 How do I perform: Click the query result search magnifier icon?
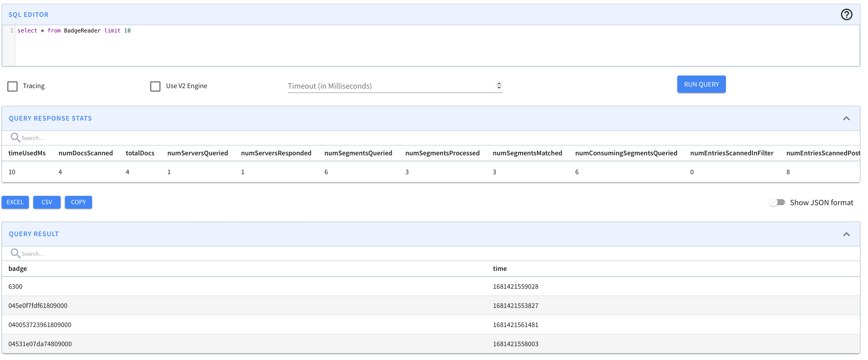[15, 253]
